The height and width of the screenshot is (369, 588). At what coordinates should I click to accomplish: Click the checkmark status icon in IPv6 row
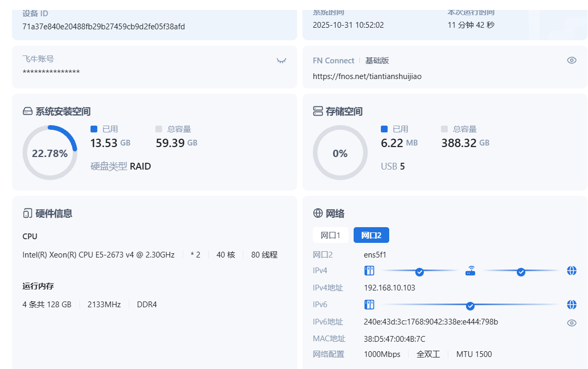coord(470,306)
